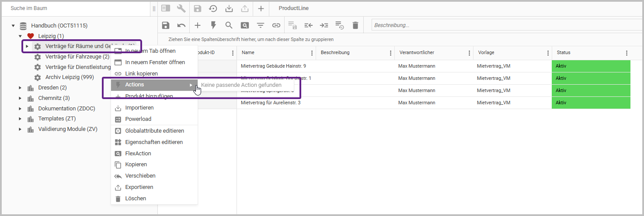Click the chain link icon in toolbar
The image size is (644, 216).
[276, 25]
